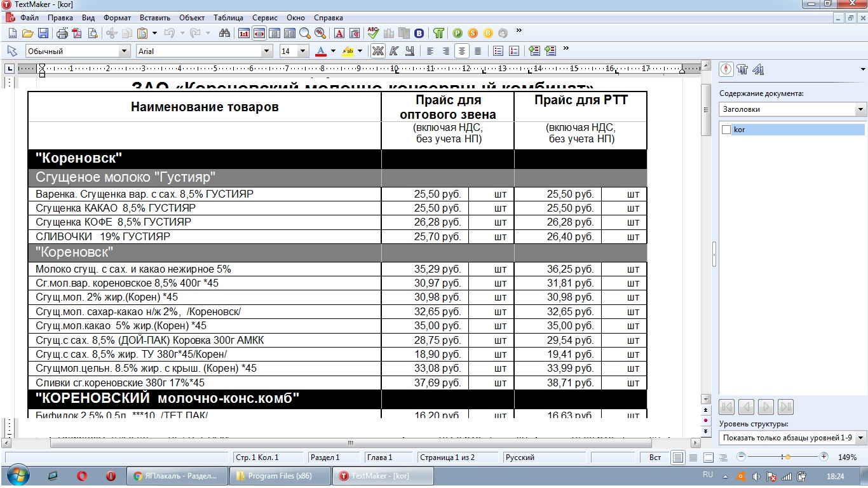
Task: Go to previous heading in sidebar navigator
Action: point(747,407)
